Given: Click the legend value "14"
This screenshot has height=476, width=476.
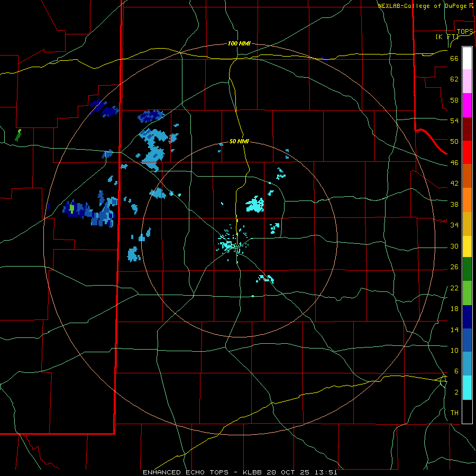Looking at the screenshot, I should 454,329.
